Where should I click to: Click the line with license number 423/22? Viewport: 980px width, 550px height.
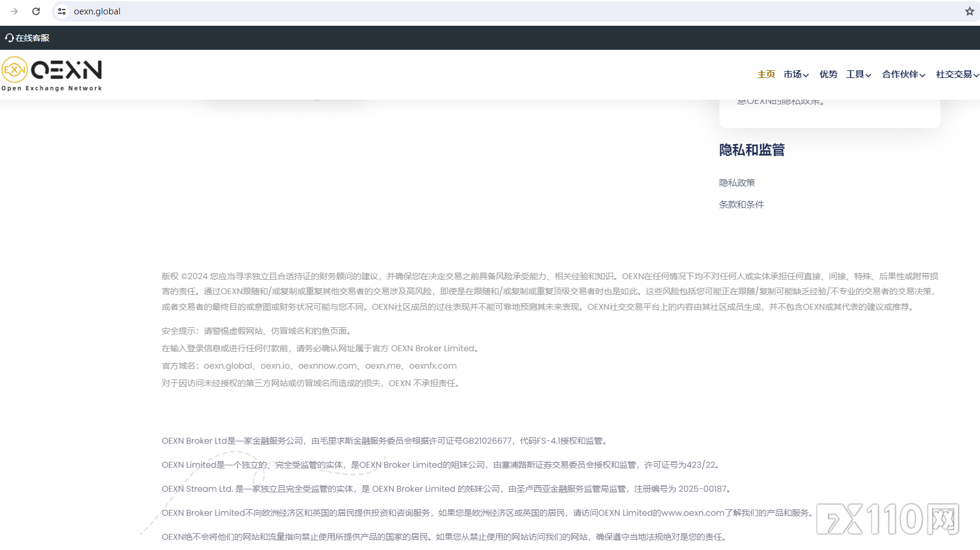click(x=442, y=465)
